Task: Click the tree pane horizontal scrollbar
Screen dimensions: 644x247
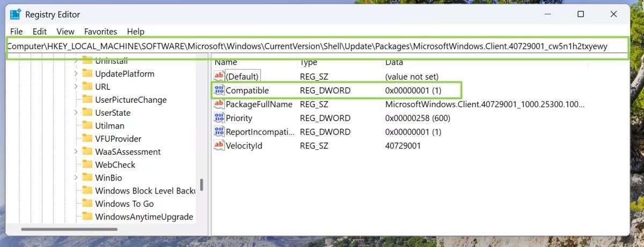Action: (x=69, y=229)
